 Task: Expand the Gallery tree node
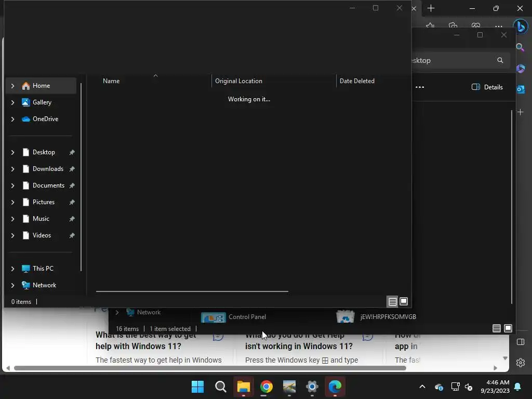[x=12, y=102]
